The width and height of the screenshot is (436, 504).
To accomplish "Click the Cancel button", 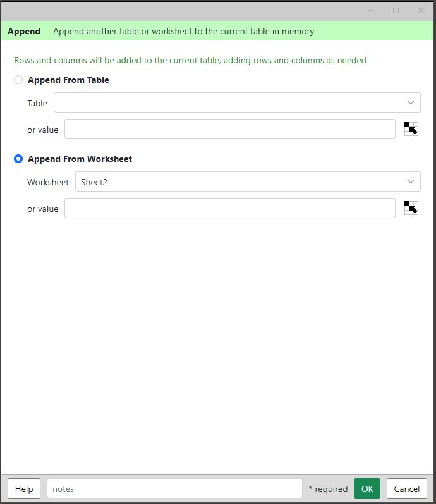I will click(x=407, y=489).
